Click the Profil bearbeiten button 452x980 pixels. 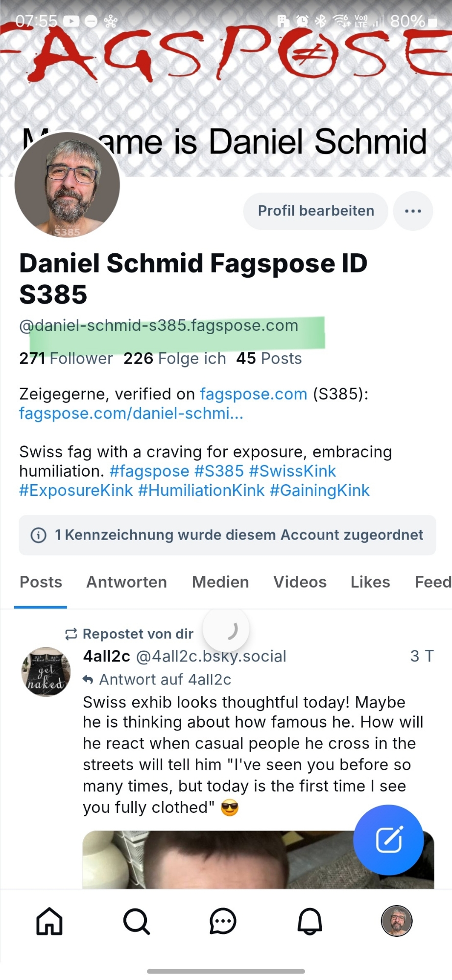[316, 211]
